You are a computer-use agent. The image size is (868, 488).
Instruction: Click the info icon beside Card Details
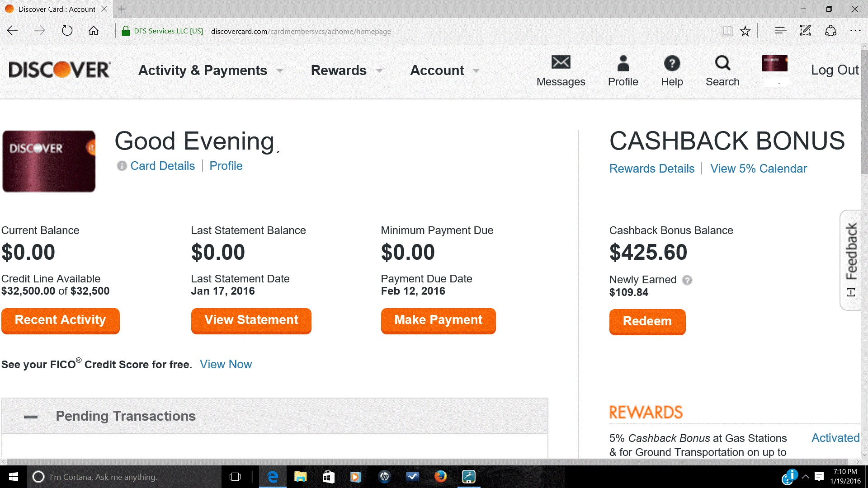(x=122, y=166)
